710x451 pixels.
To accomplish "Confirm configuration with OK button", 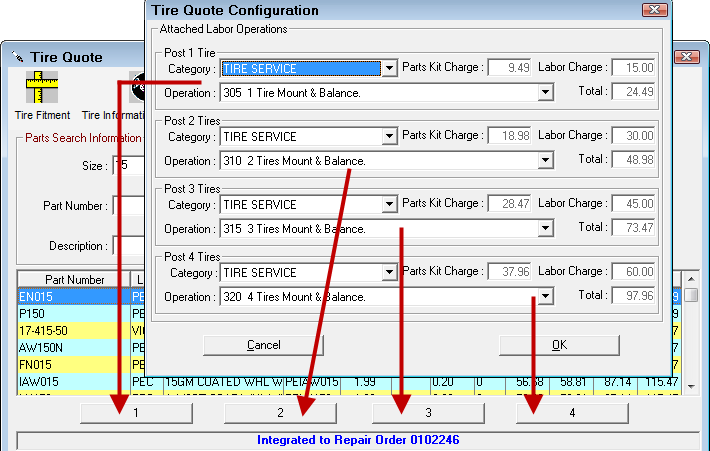I will (x=559, y=345).
